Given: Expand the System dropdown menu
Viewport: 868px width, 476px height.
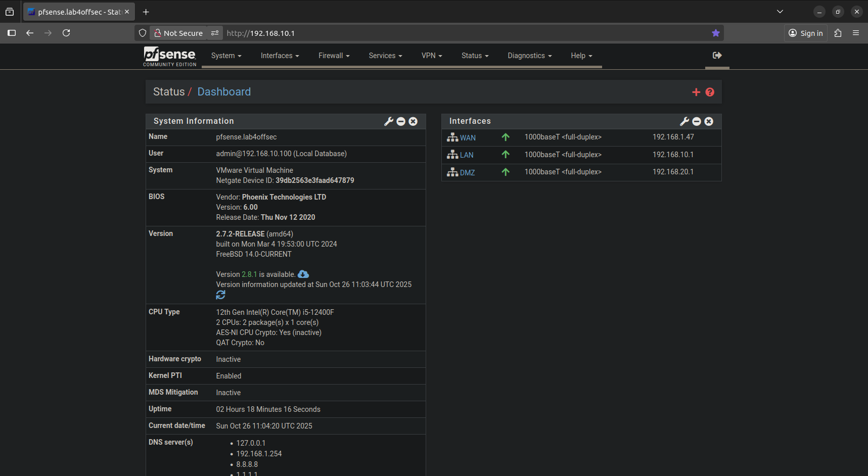Looking at the screenshot, I should pyautogui.click(x=226, y=56).
